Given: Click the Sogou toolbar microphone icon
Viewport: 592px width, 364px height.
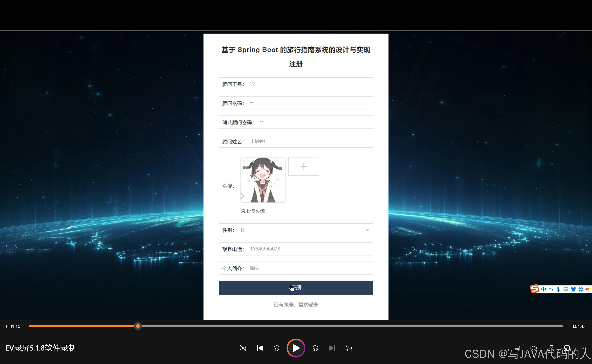Looking at the screenshot, I should [x=558, y=289].
